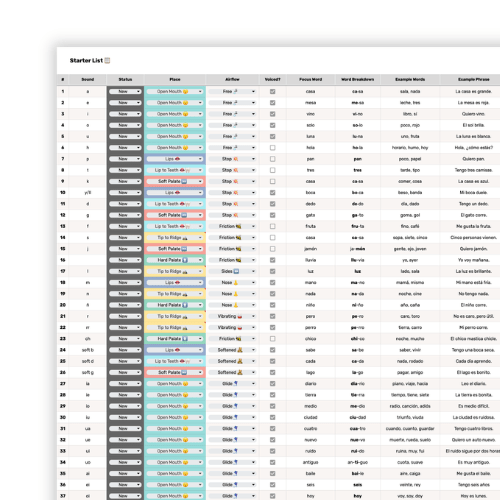Click the lips emoji in row 7 Place cell

click(177, 159)
